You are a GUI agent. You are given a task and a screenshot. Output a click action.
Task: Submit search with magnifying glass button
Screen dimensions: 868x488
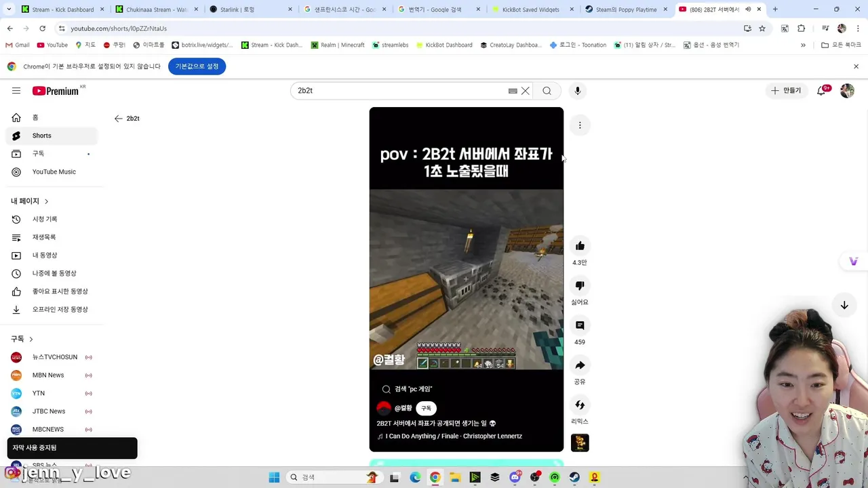547,91
